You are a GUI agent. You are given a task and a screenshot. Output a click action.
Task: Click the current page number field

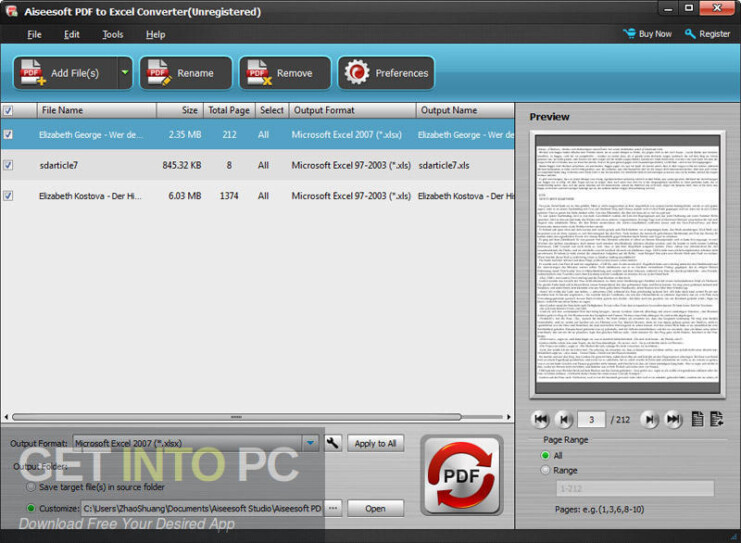pyautogui.click(x=591, y=420)
